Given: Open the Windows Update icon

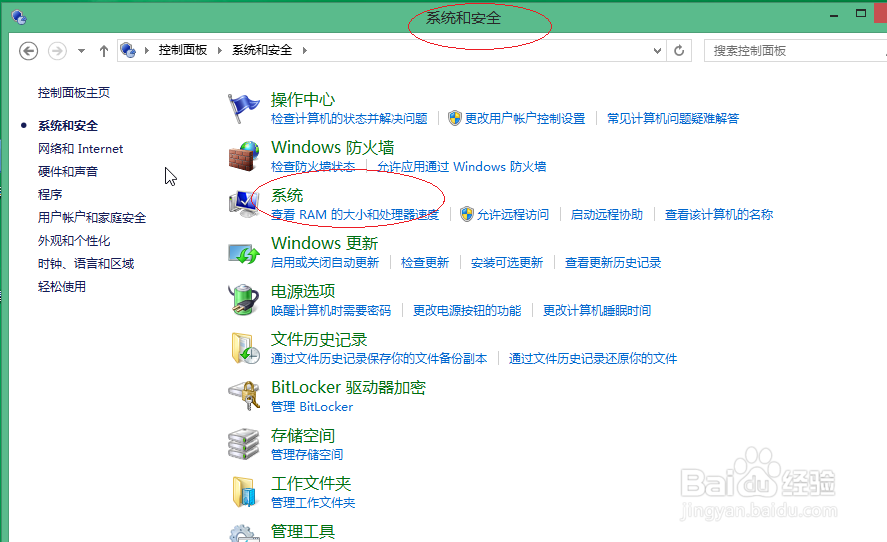Looking at the screenshot, I should pos(244,253).
